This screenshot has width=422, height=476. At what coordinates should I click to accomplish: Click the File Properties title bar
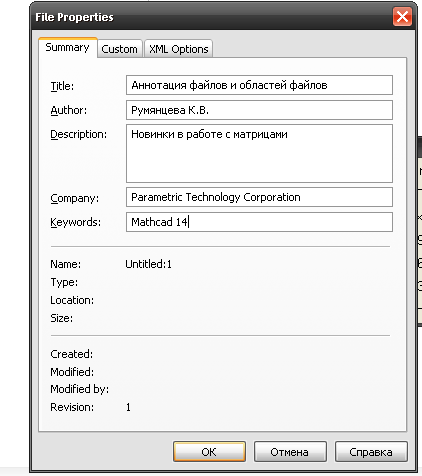213,17
